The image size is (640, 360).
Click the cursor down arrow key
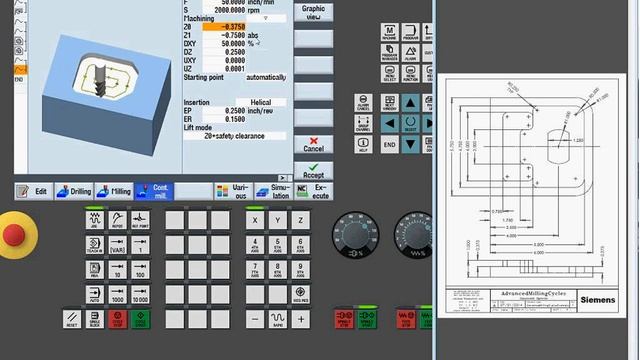[x=410, y=144]
